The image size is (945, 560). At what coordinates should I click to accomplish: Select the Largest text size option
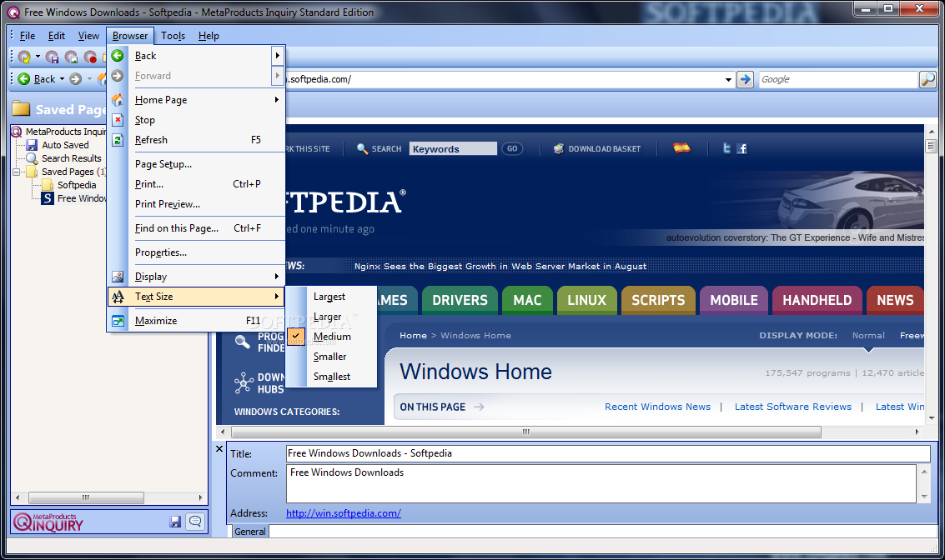click(x=329, y=297)
